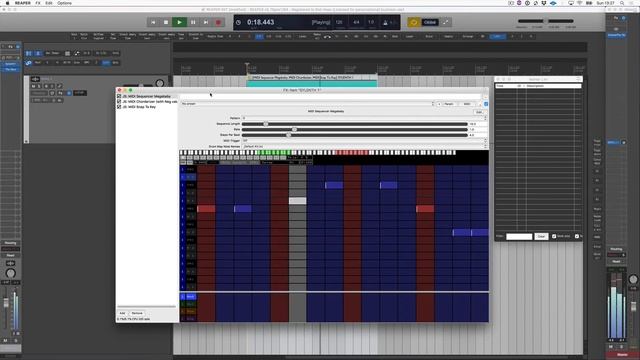This screenshot has height=360, width=640.
Task: Click the green Play button
Action: click(179, 22)
